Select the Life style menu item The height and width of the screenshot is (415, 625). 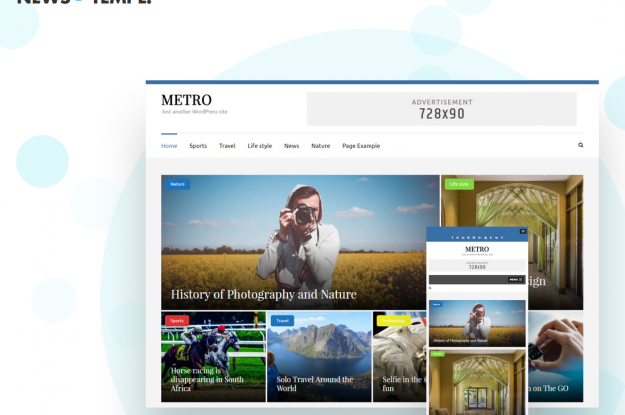(259, 146)
